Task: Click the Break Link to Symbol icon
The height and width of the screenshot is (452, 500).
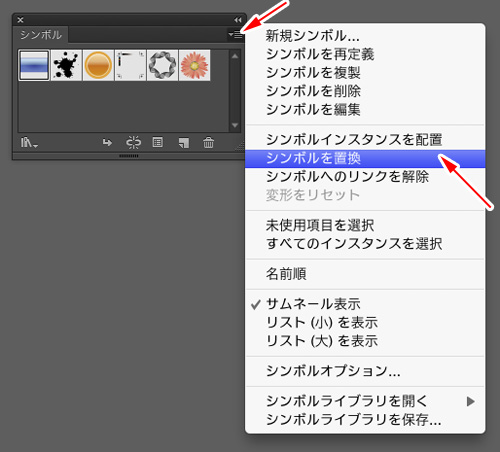Action: tap(133, 142)
